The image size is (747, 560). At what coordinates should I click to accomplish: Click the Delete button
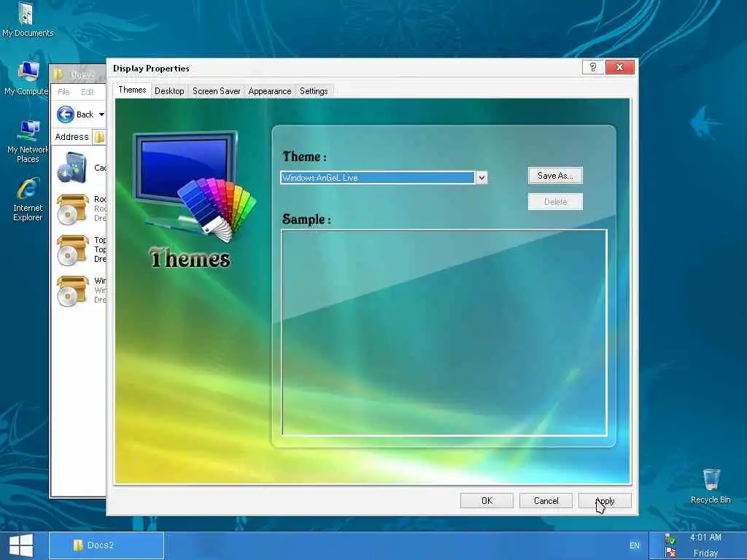coord(555,201)
